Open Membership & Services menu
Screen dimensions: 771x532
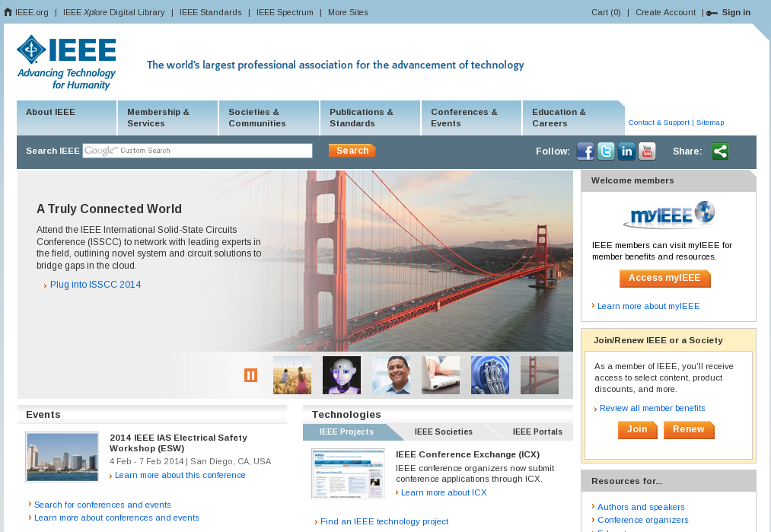[168, 118]
